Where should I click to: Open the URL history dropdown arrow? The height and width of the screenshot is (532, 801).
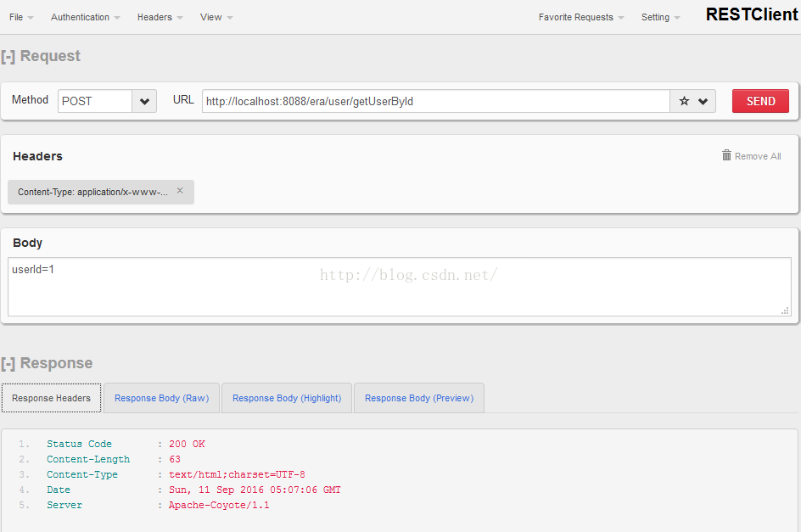[x=703, y=101]
